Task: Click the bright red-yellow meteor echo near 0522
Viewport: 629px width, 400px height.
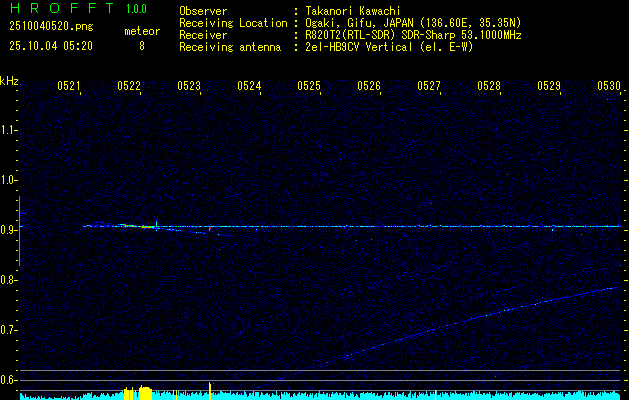Action: click(147, 227)
